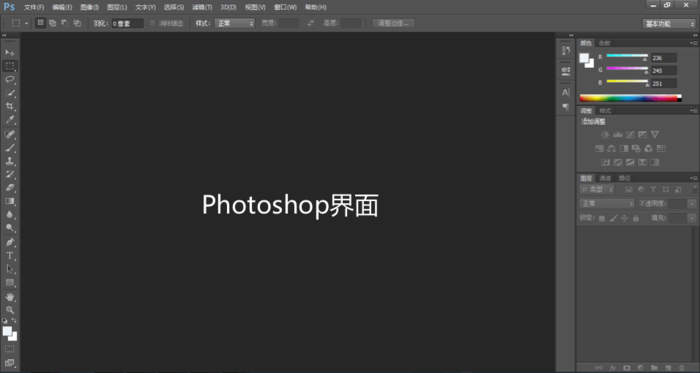Toggle the anti-alias checkbox in options bar
This screenshot has height=373, width=700.
pos(152,23)
